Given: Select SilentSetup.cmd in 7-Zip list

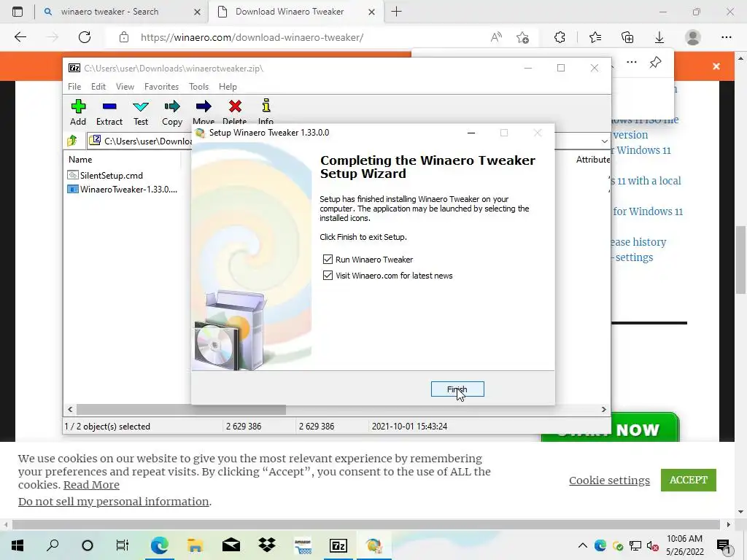Looking at the screenshot, I should [x=112, y=175].
